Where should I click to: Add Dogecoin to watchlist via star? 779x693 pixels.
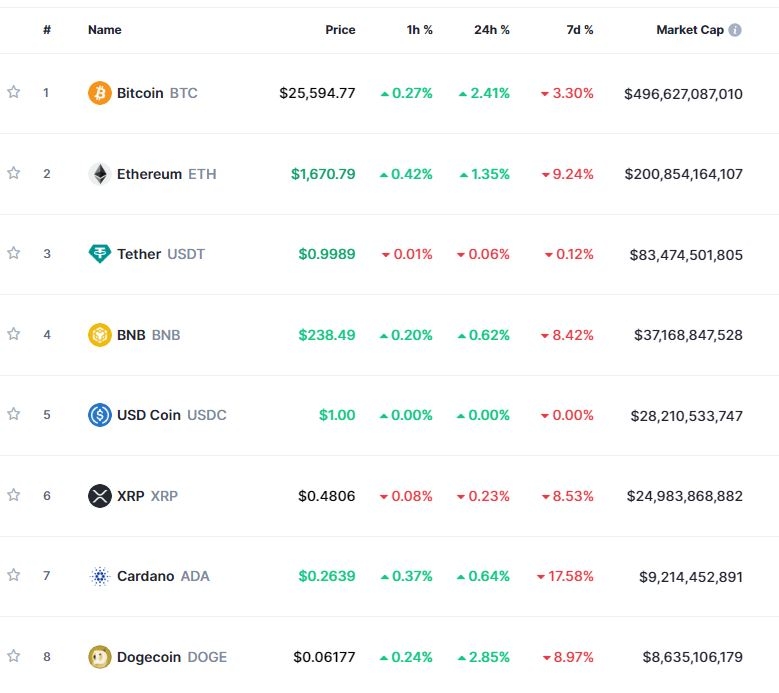(x=14, y=656)
